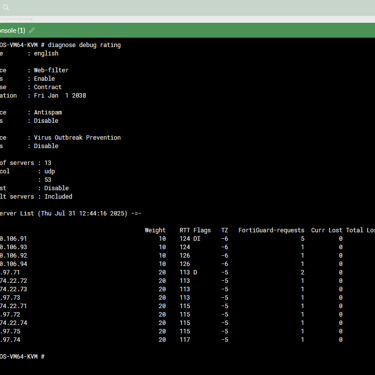Click the server address ending '.106.91'
The image size is (375, 375).
[x=13, y=239]
